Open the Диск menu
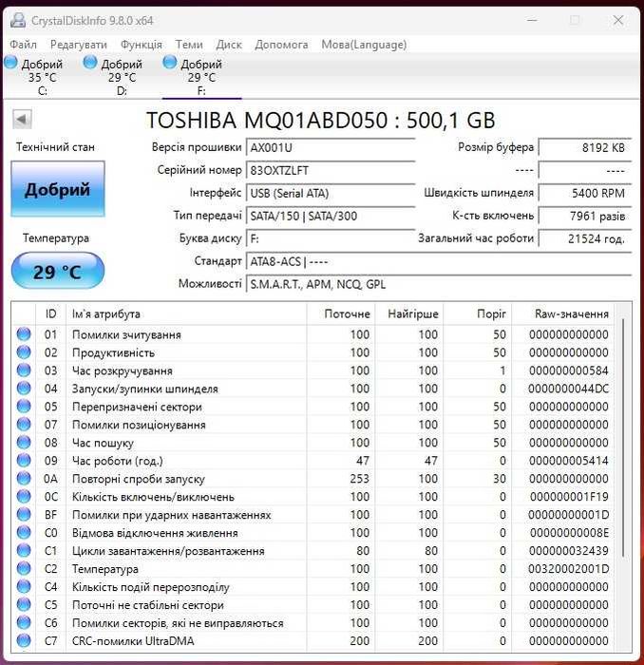 point(229,45)
